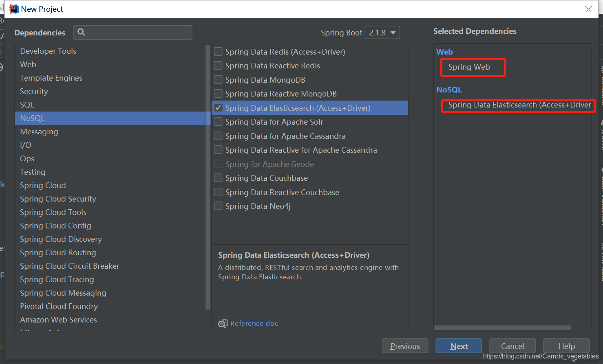Uncheck Spring Data Elasticsearch (Access+Driver)
The height and width of the screenshot is (364, 603).
tap(218, 108)
